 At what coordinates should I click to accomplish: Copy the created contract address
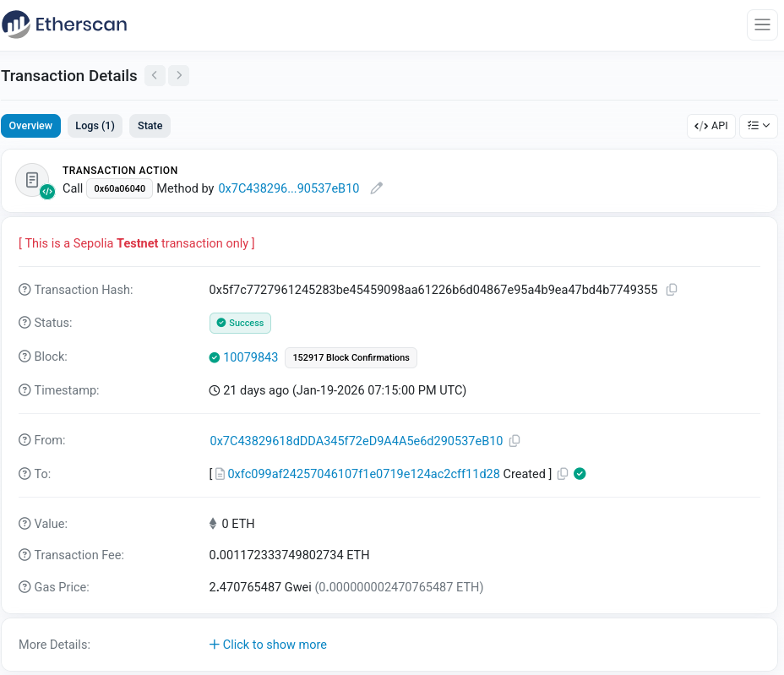[563, 473]
